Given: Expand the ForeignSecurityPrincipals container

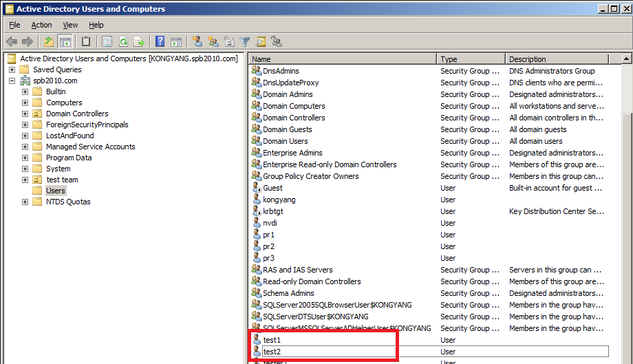Looking at the screenshot, I should [25, 125].
